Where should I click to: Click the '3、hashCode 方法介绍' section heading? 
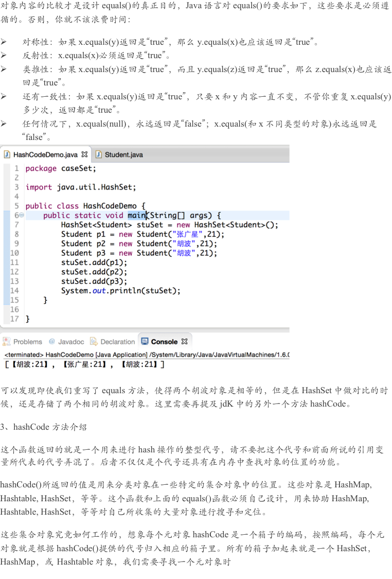[44, 427]
